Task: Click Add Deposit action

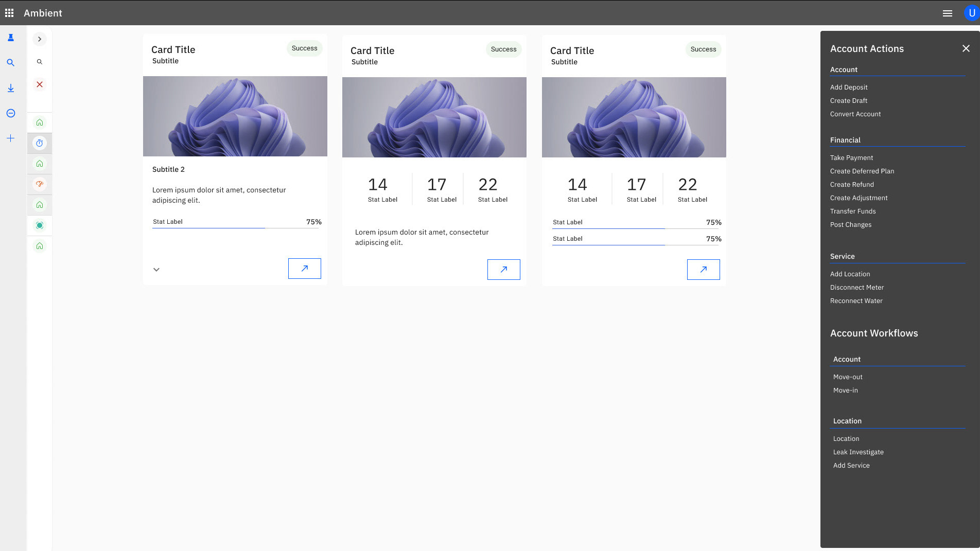Action: point(849,87)
